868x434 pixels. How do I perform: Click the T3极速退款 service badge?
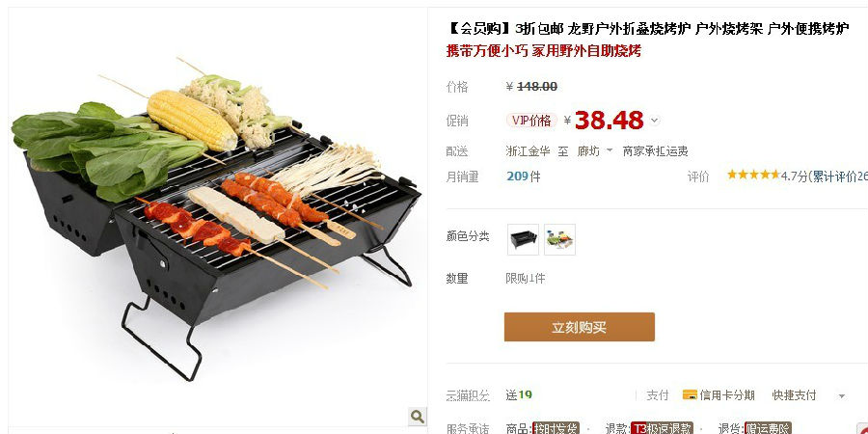(x=662, y=428)
